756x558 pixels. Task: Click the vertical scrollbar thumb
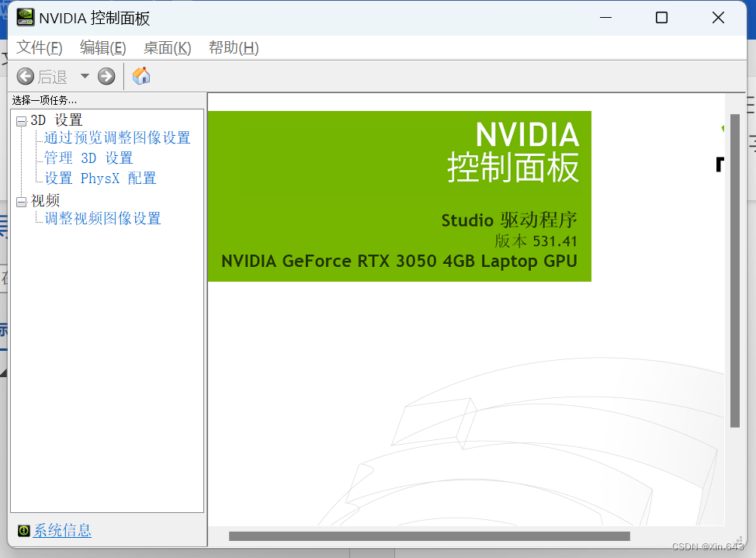click(735, 271)
